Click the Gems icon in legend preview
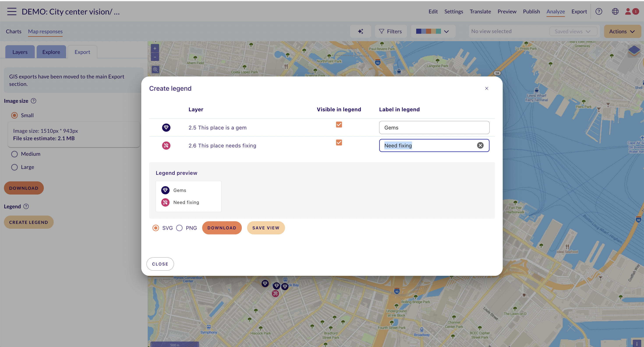The width and height of the screenshot is (644, 347). click(165, 190)
